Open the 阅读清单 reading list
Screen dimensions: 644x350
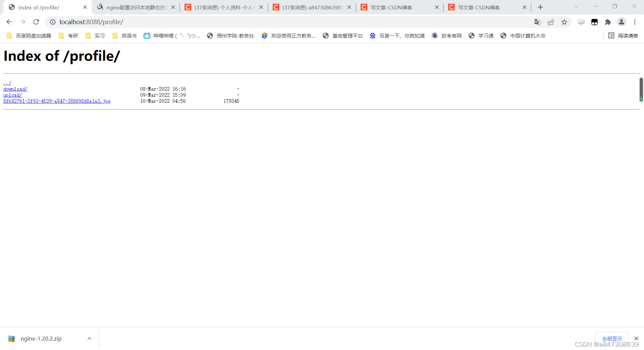tap(623, 36)
